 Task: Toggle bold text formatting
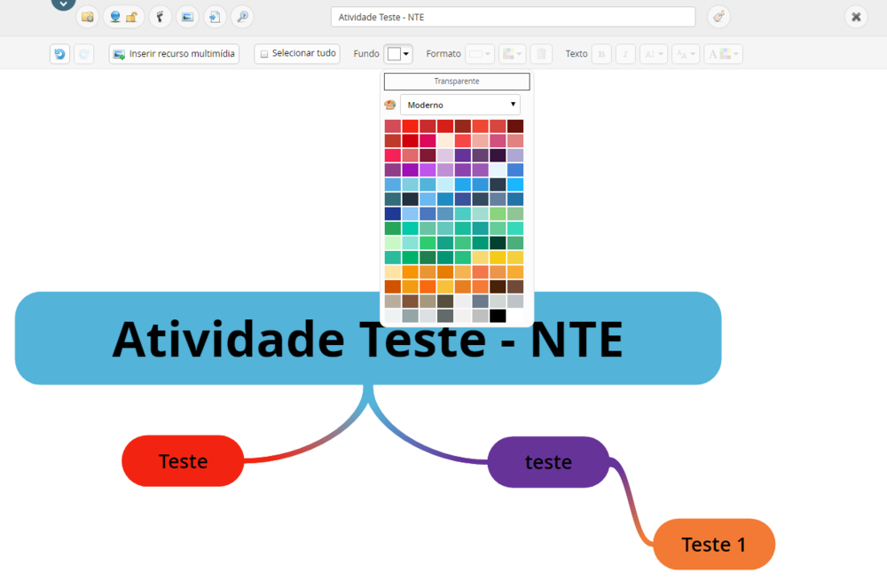point(601,54)
